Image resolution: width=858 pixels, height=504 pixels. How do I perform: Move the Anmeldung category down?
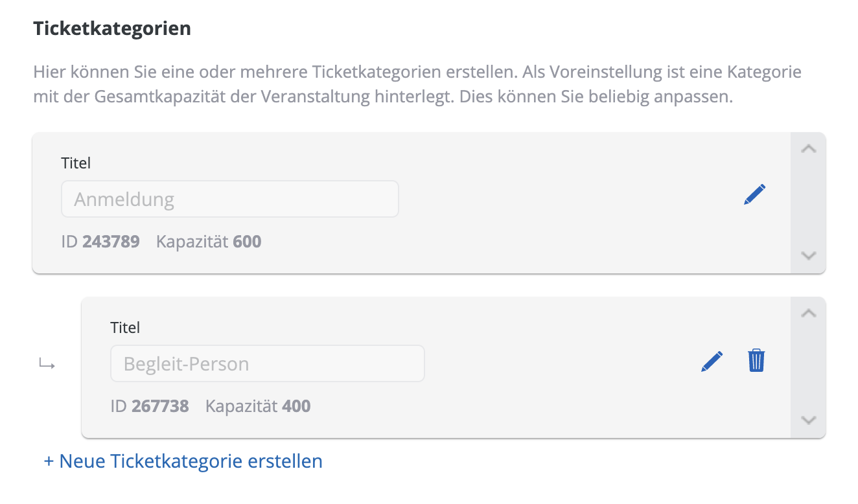[x=808, y=255]
